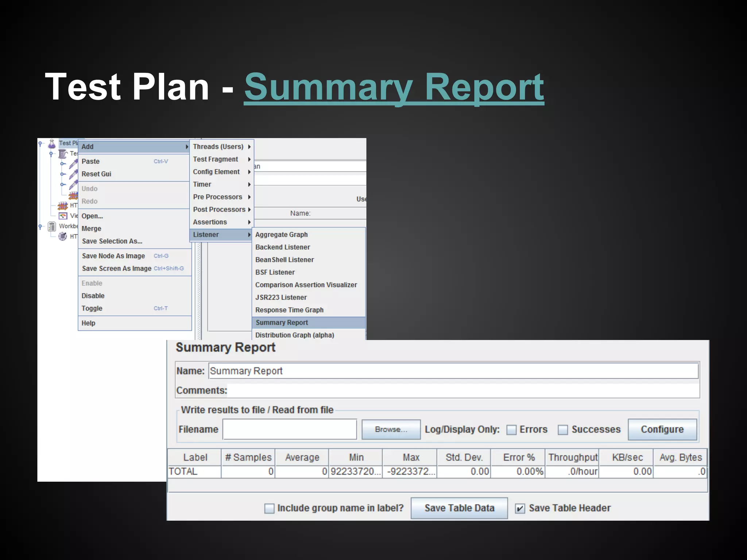Viewport: 747px width, 560px height.
Task: Select Summary Report listener entry
Action: (309, 323)
